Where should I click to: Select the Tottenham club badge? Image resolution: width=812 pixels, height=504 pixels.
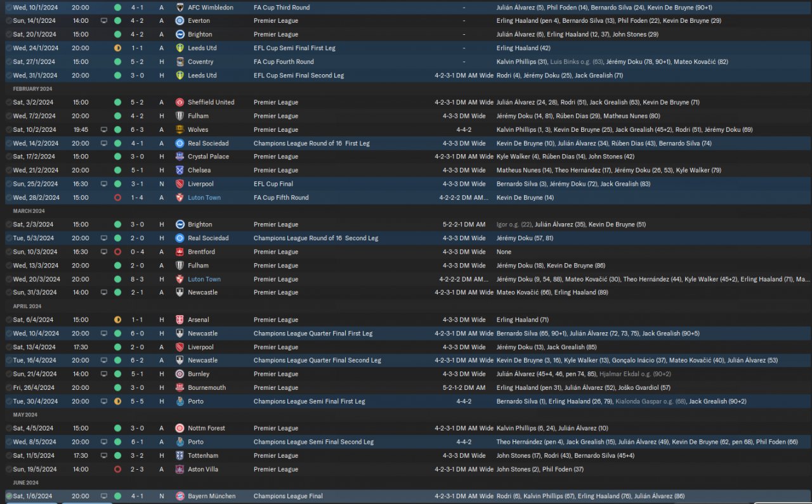(180, 456)
